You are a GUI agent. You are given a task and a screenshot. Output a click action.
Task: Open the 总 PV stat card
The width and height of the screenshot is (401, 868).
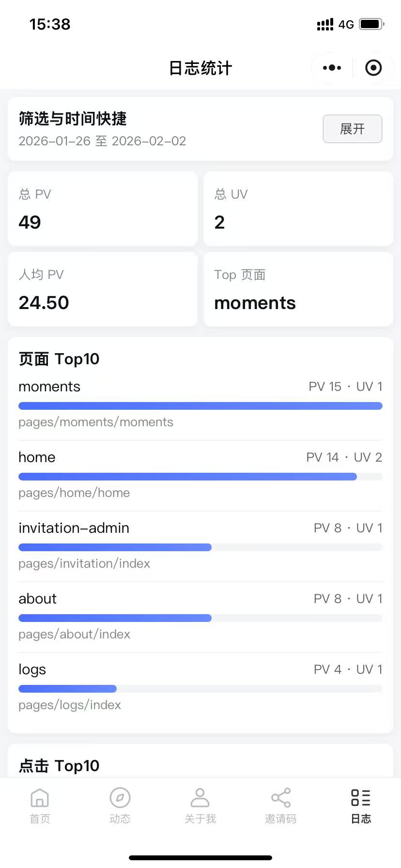(x=103, y=209)
